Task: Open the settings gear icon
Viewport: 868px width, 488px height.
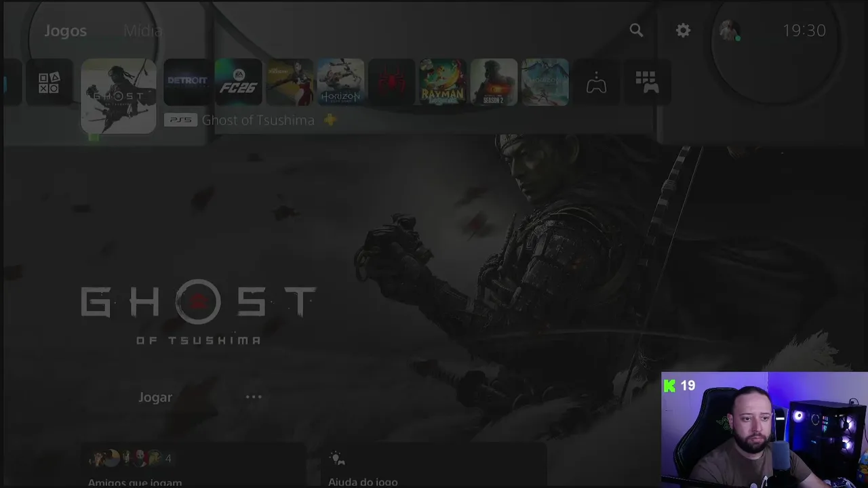Action: 683,30
